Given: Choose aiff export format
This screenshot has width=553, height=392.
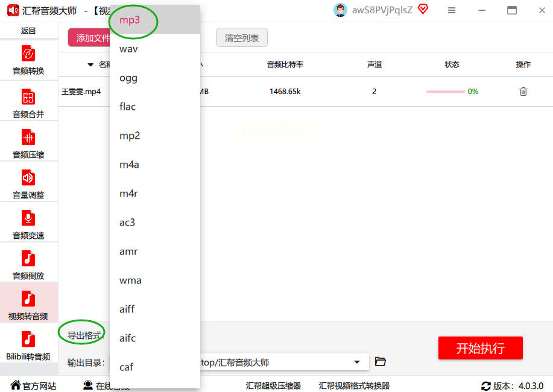Looking at the screenshot, I should point(155,309).
